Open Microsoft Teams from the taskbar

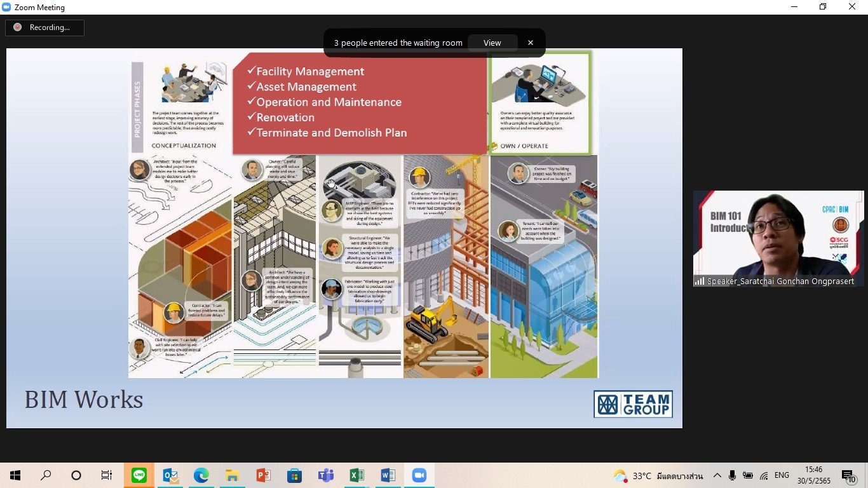(325, 475)
